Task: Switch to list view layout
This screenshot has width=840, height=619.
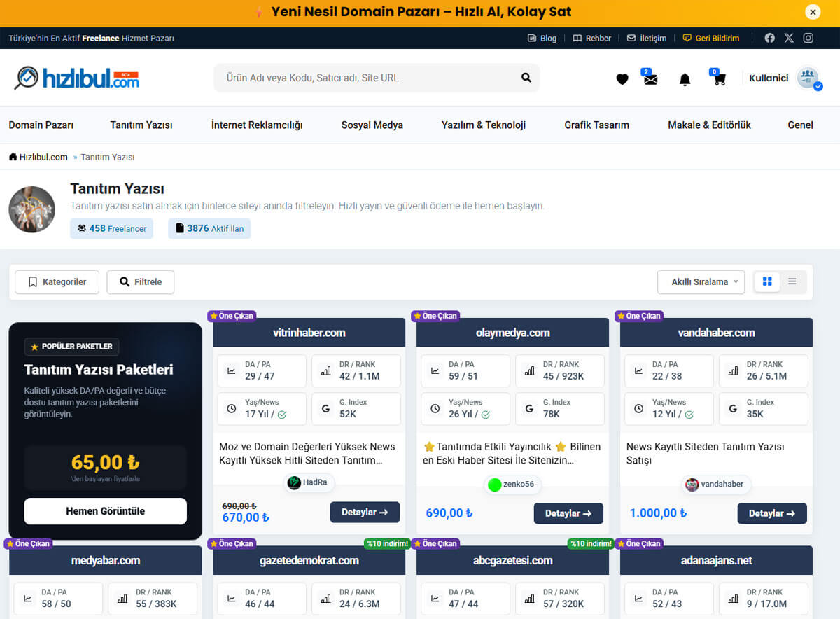Action: (x=792, y=281)
